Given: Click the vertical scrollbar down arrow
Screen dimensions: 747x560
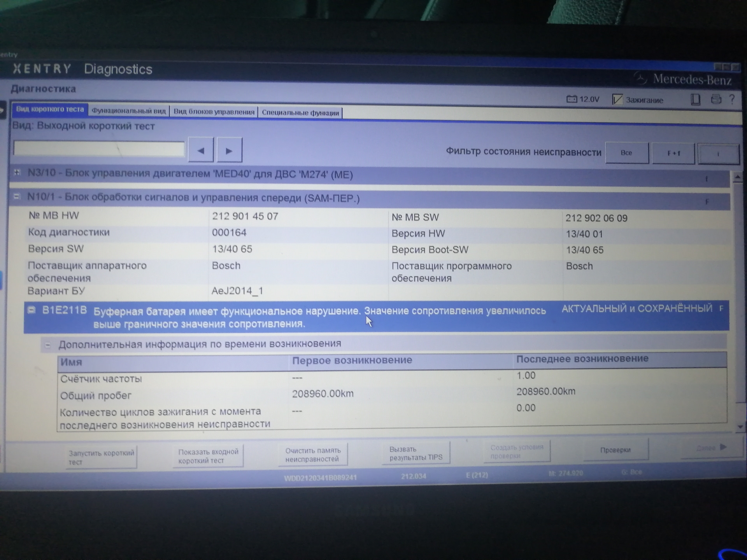Looking at the screenshot, I should click(740, 427).
